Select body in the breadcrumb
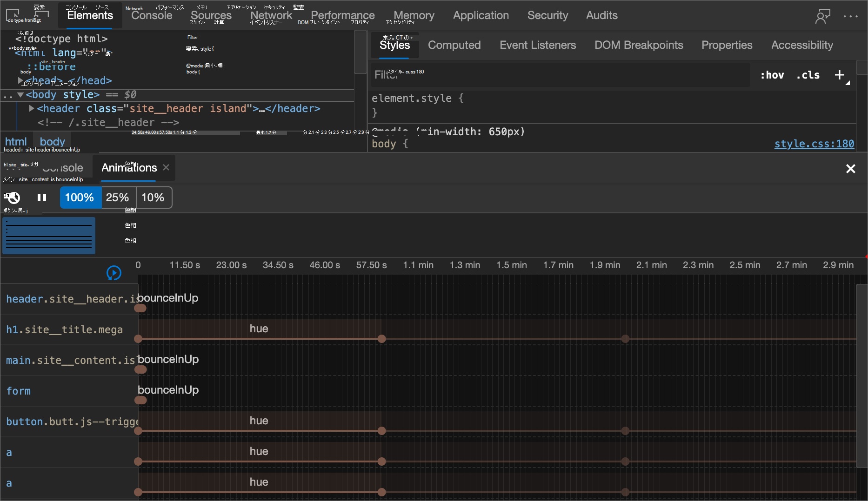Viewport: 868px width, 501px height. 53,142
